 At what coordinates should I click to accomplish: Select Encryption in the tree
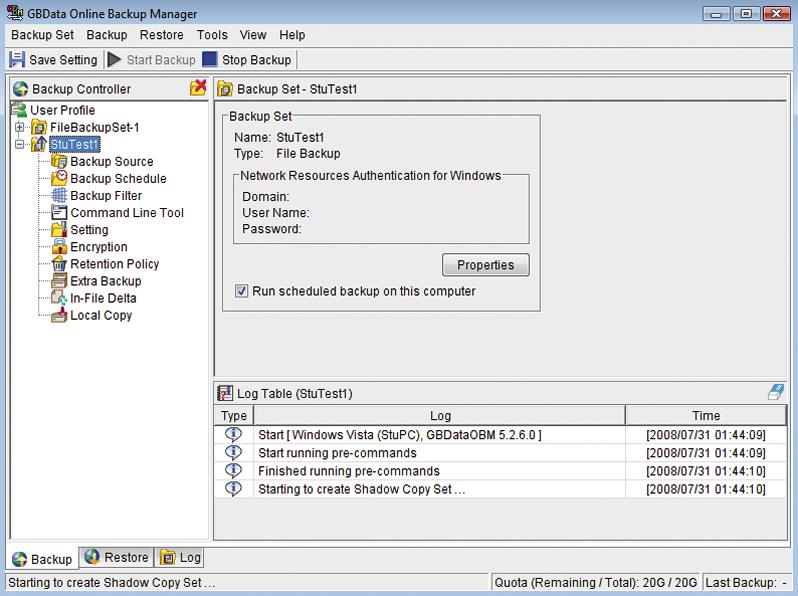pyautogui.click(x=99, y=247)
